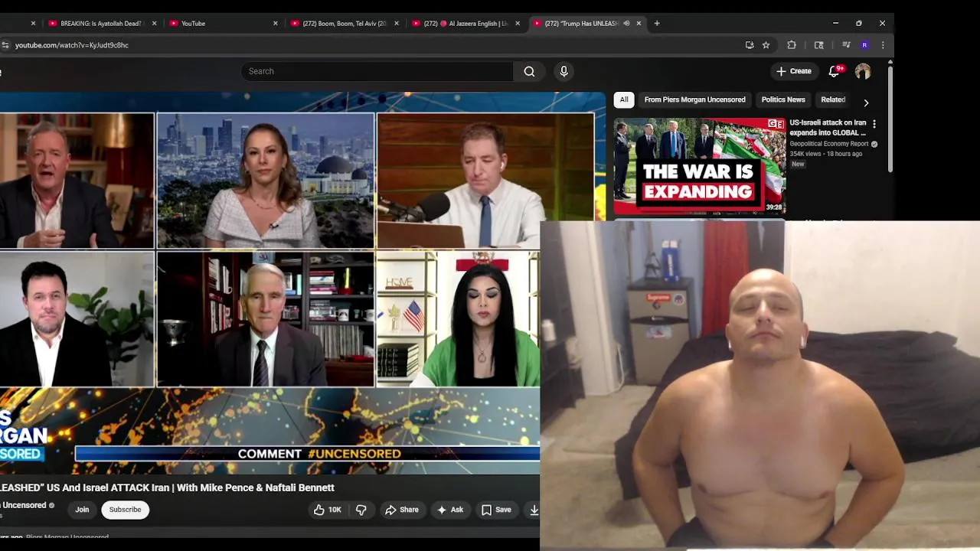This screenshot has height=551, width=980.
Task: Click the Ask button
Action: coord(450,510)
